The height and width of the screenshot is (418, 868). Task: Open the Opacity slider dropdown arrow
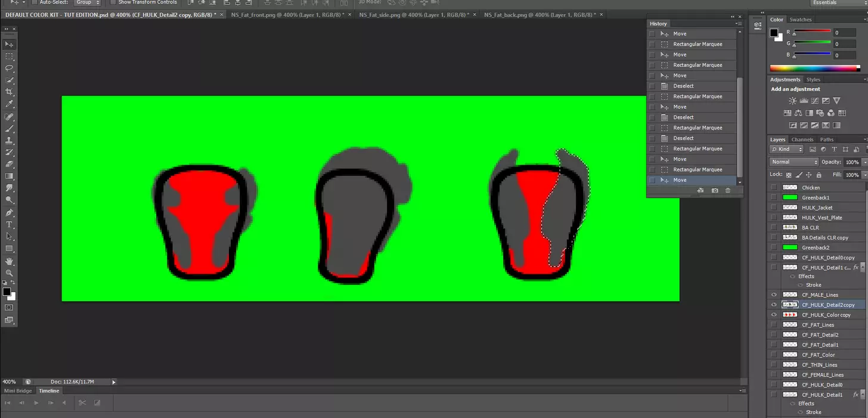tap(864, 162)
